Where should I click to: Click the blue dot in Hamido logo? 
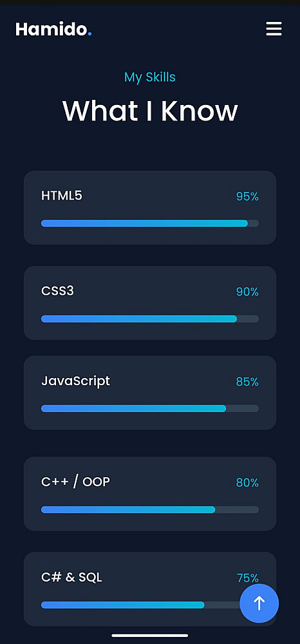coord(89,34)
